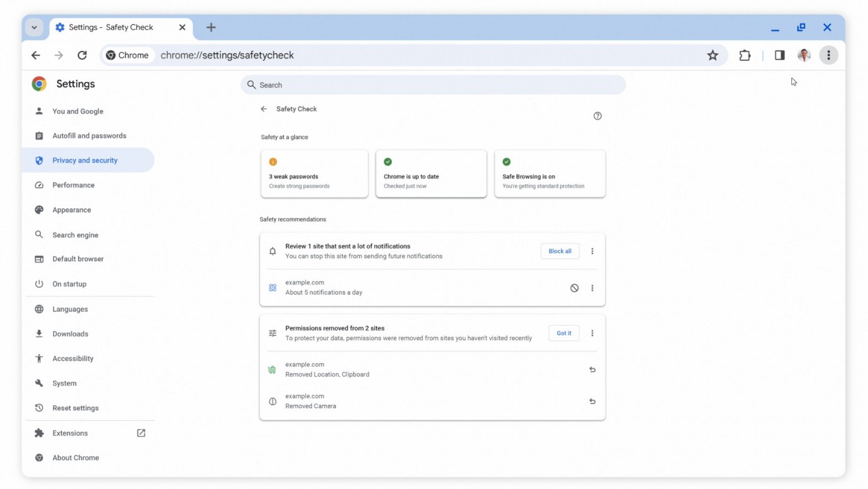
Task: Undo the removed Camera permission for example.com
Action: pyautogui.click(x=592, y=401)
